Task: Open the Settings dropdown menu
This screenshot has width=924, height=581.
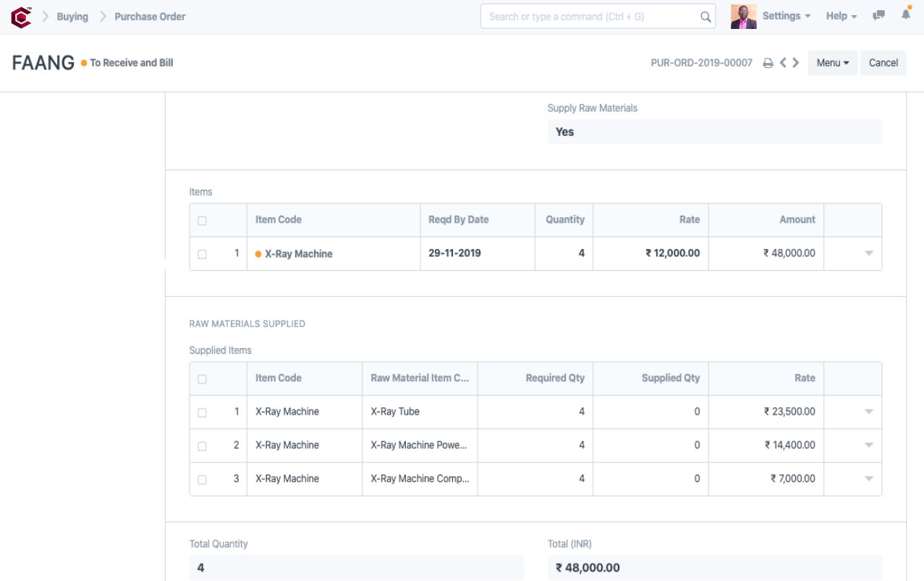Action: [x=786, y=16]
